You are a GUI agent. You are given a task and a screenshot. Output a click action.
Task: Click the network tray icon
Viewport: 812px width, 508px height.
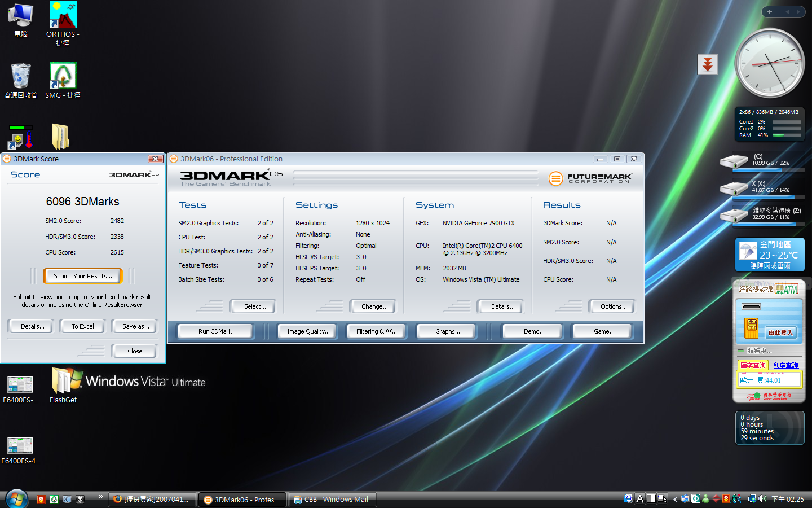(x=753, y=499)
